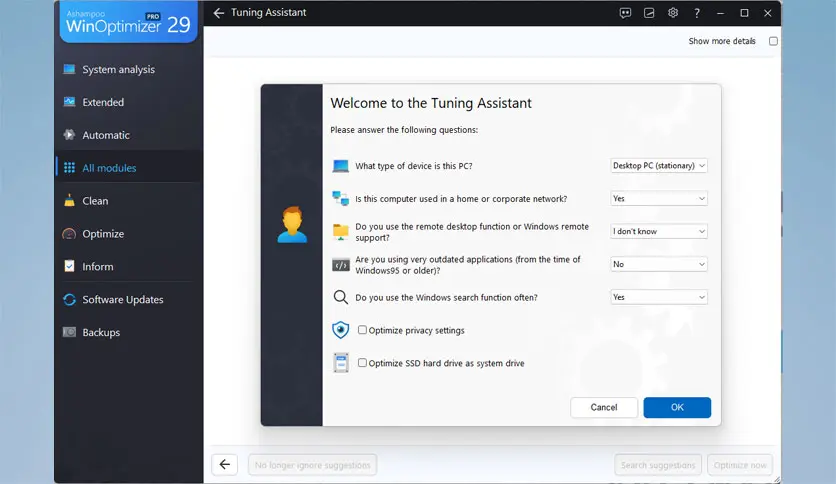The height and width of the screenshot is (484, 836).
Task: Enable Show more details checkbox
Action: (773, 41)
